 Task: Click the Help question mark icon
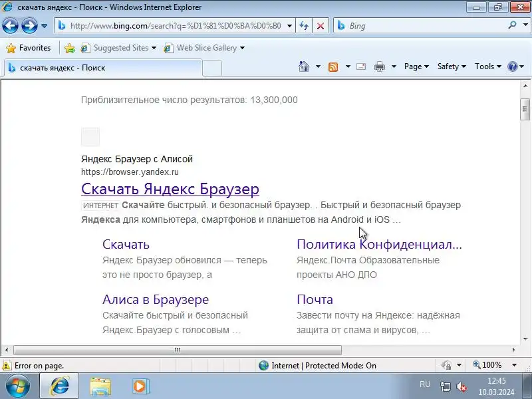pos(512,66)
